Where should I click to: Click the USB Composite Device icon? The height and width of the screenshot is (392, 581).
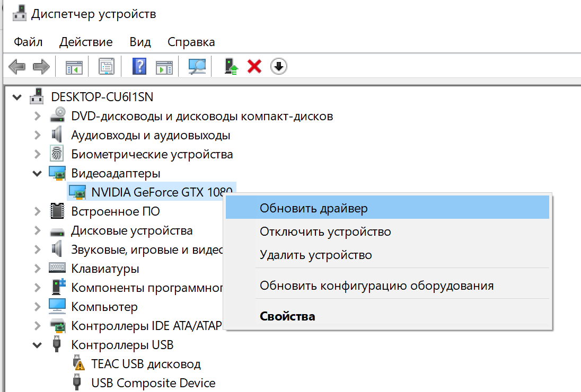(77, 382)
